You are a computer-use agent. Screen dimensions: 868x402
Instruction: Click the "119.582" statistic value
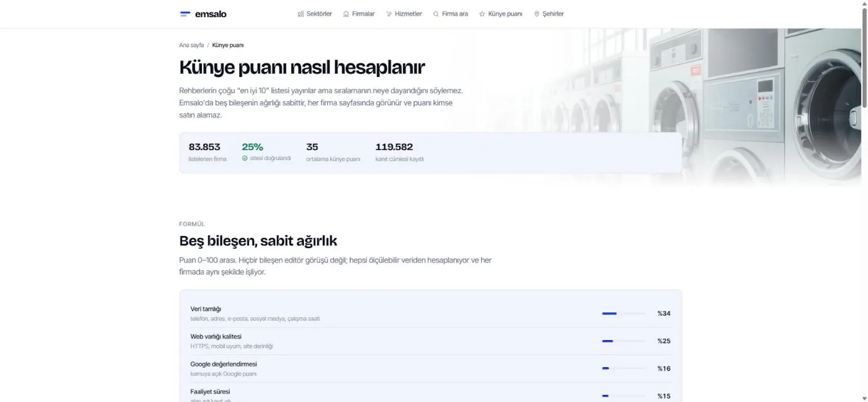click(394, 147)
